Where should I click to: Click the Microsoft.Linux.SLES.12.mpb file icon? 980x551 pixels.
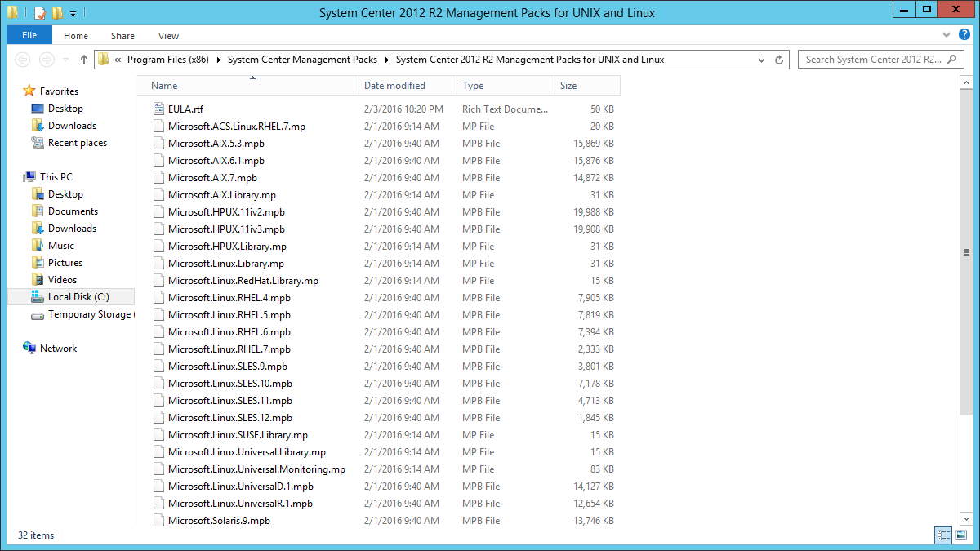[x=159, y=417]
